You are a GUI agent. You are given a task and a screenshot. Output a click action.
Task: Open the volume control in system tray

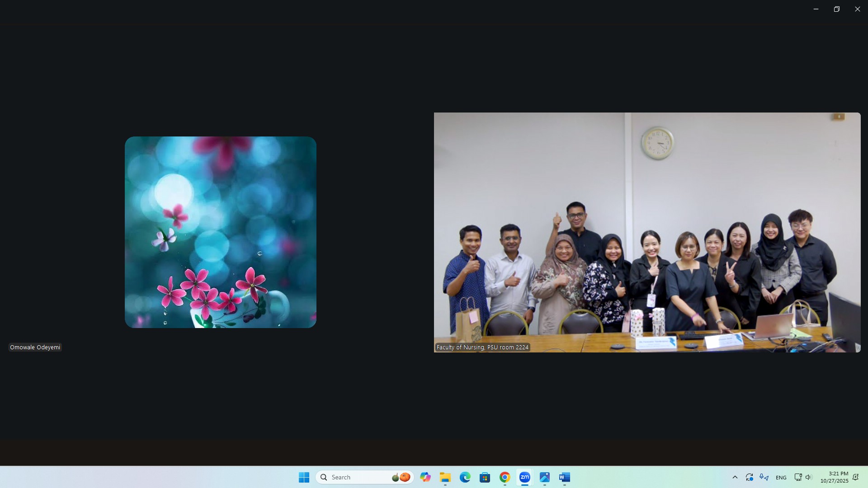coord(809,477)
